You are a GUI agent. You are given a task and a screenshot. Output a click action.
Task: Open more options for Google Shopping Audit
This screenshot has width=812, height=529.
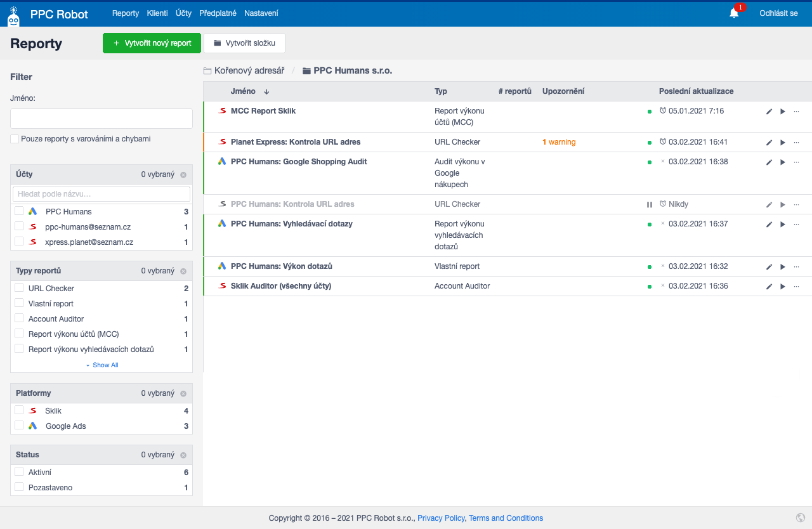[x=796, y=162]
